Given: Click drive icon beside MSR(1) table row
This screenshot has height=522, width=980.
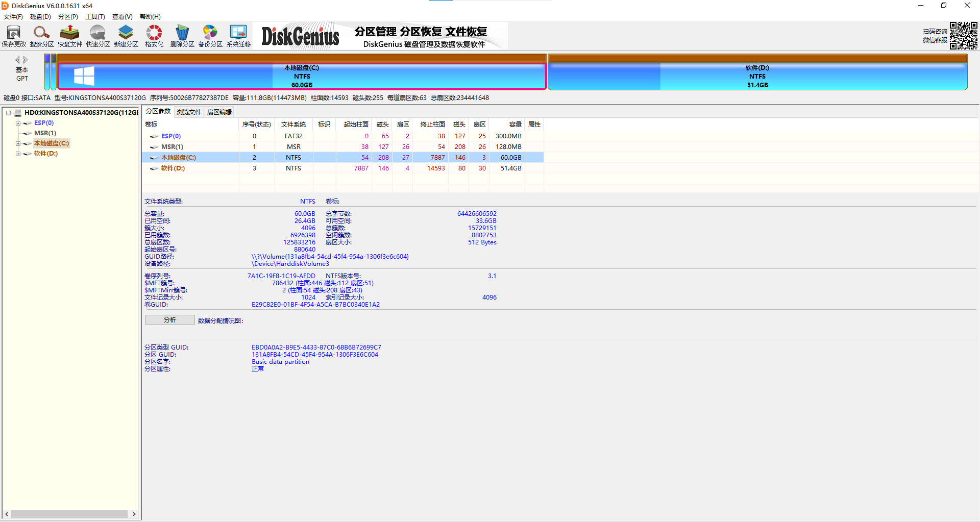Looking at the screenshot, I should 154,147.
